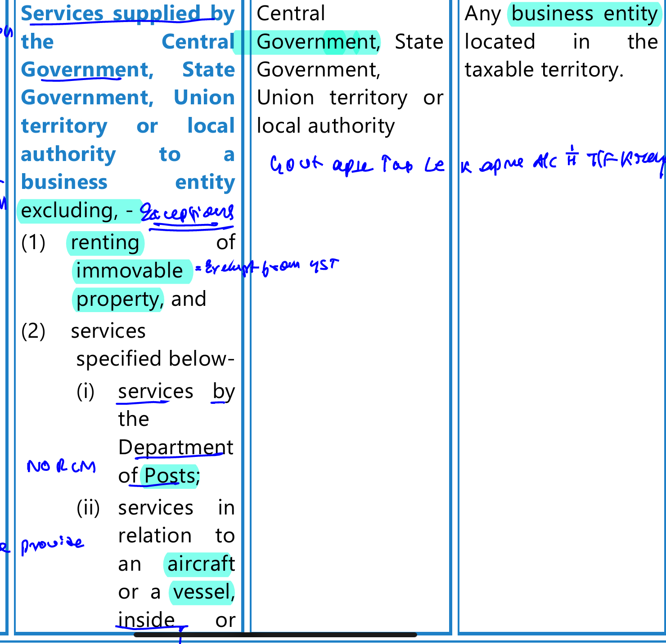Screen dimensions: 666x644
Task: Tap the highlighted word "aircraft"
Action: [201, 564]
